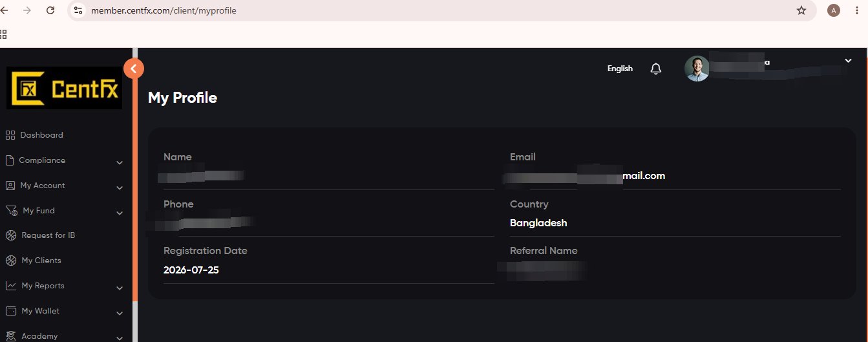The image size is (868, 342).
Task: Open the Chrome profile avatar button
Action: (x=834, y=10)
